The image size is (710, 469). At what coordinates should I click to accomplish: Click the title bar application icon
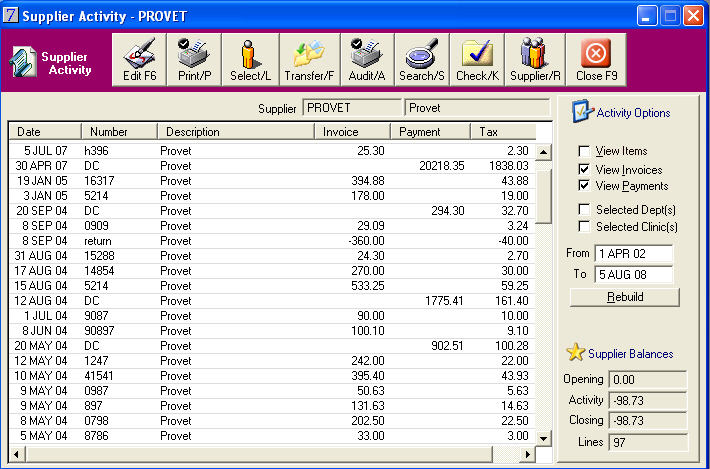(x=11, y=15)
